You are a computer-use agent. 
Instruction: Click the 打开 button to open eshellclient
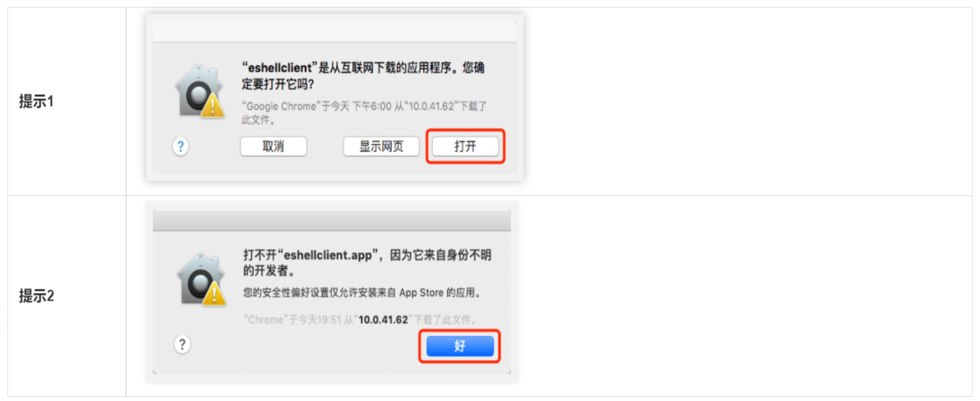click(465, 147)
